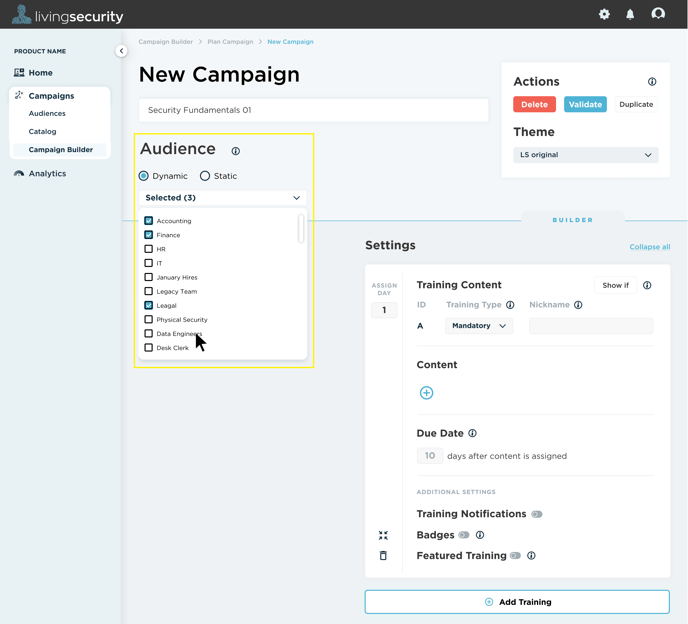This screenshot has height=624, width=688.
Task: Show Badges info icon
Action: [480, 534]
